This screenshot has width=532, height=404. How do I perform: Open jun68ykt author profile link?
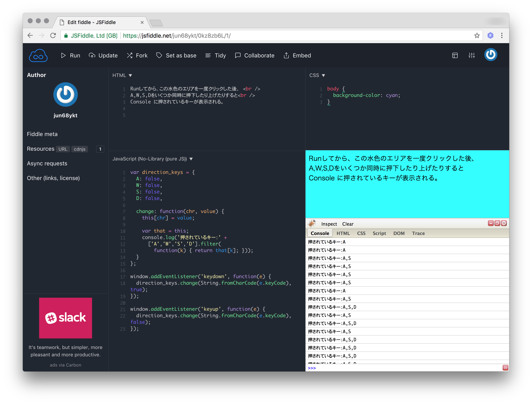(65, 115)
